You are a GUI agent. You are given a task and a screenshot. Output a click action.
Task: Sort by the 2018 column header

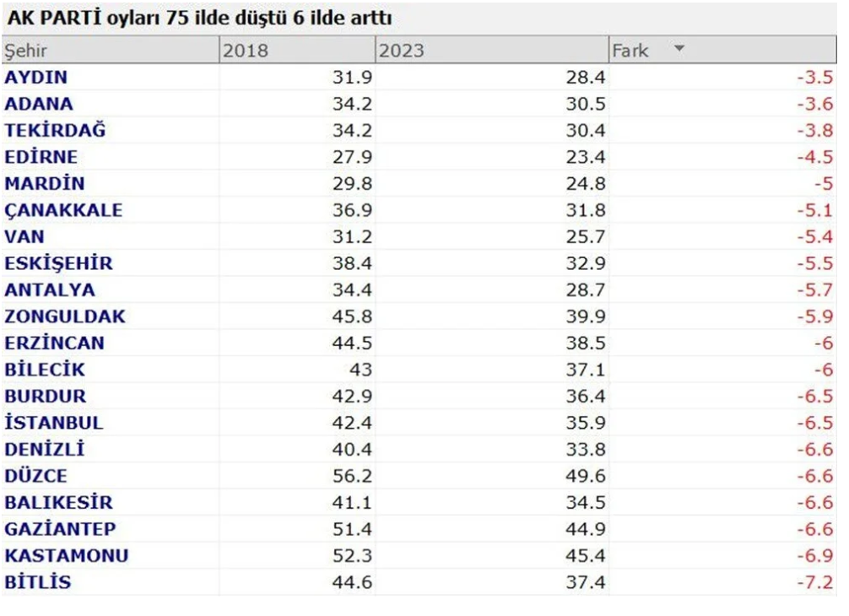point(246,51)
